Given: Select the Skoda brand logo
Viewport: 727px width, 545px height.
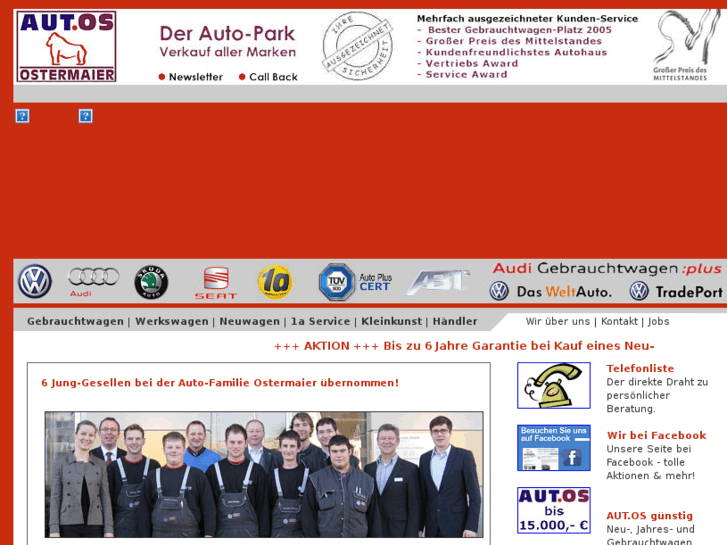Looking at the screenshot, I should pos(151,282).
